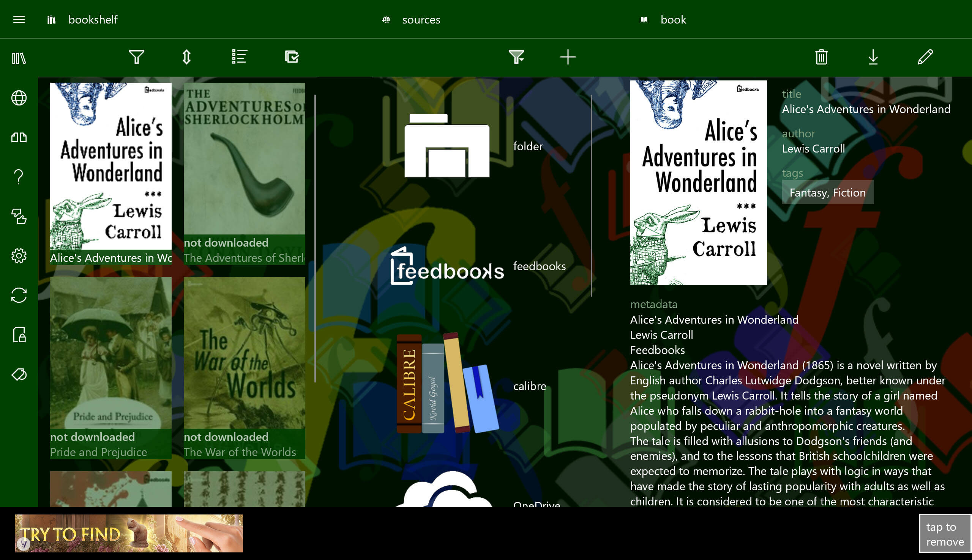Click the Fantasy, Fiction tags field
Viewport: 972px width, 560px height.
tap(827, 192)
